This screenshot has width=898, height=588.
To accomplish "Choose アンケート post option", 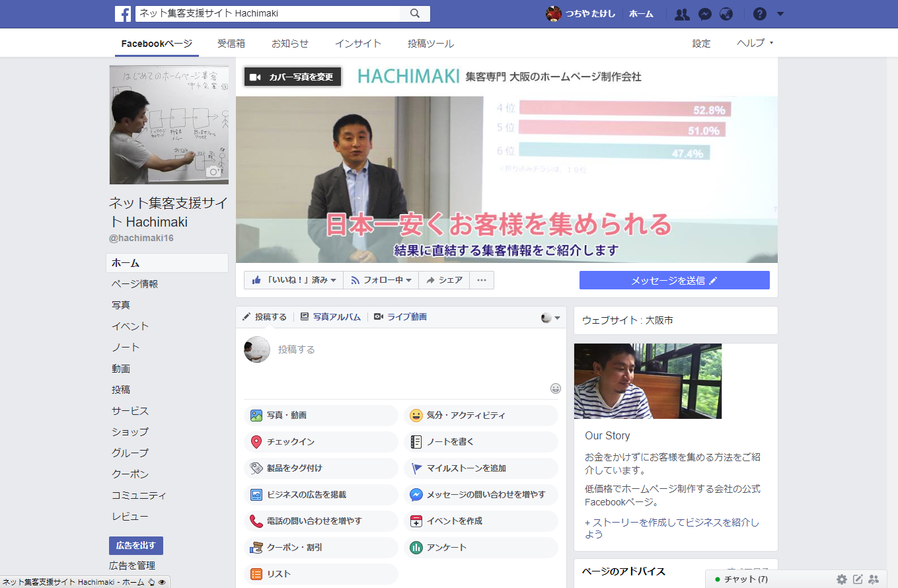I will click(x=481, y=548).
